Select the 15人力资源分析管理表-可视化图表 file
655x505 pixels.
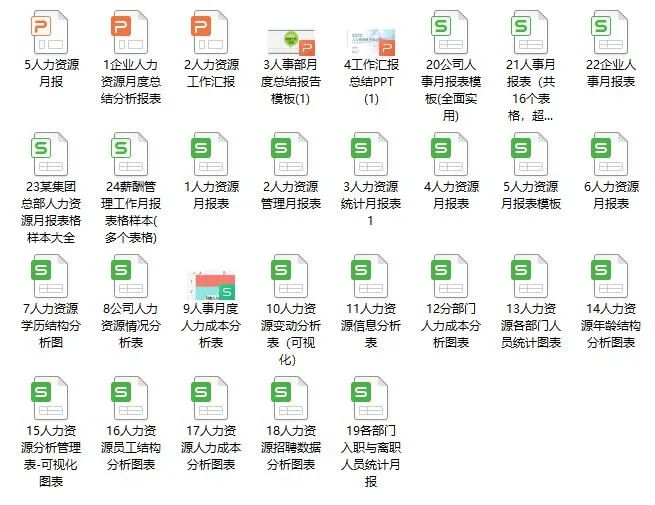pos(50,398)
